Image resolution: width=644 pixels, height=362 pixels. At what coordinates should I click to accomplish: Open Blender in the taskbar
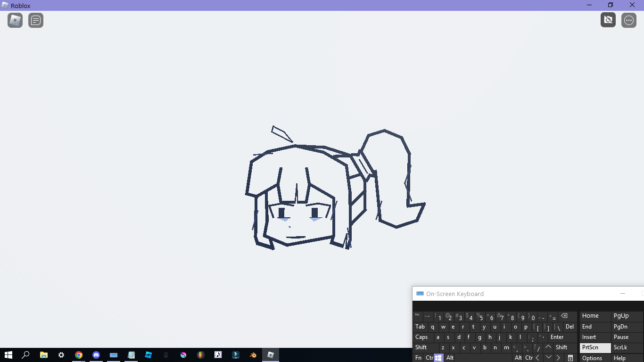(253, 355)
